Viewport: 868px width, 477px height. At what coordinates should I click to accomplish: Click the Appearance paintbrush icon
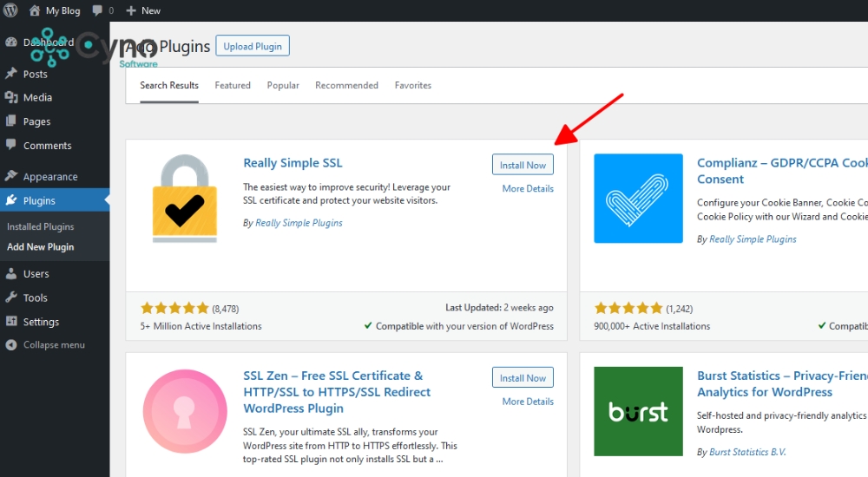coord(11,176)
